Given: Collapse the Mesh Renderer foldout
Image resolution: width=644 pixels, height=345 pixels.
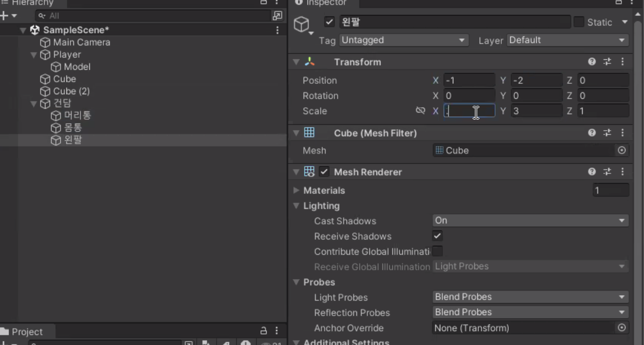Looking at the screenshot, I should 297,172.
